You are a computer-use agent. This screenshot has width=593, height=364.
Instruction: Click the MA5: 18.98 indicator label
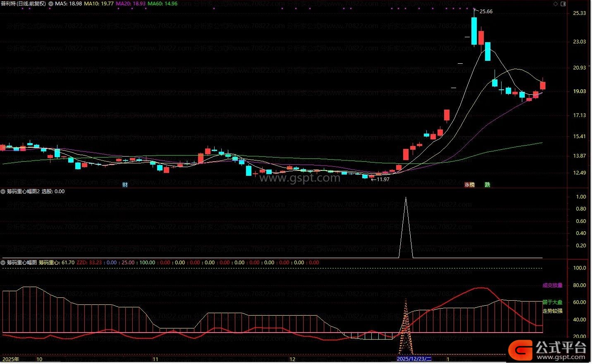pos(68,4)
